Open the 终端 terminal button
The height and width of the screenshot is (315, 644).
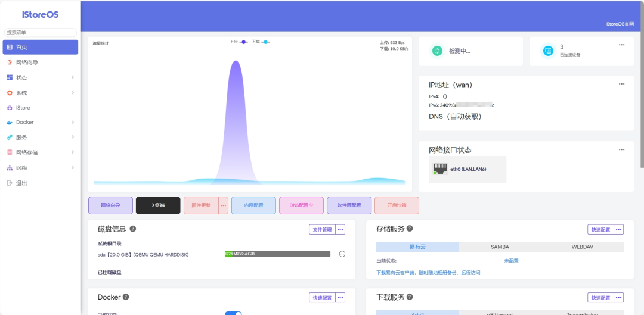158,205
